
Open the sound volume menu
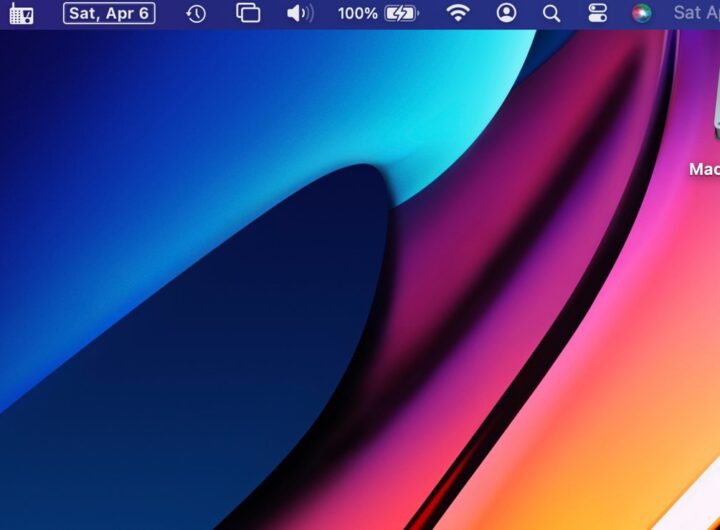tap(299, 14)
